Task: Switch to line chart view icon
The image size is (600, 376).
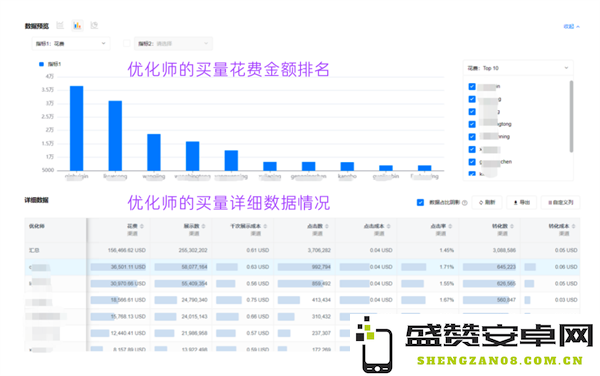Action: point(60,26)
